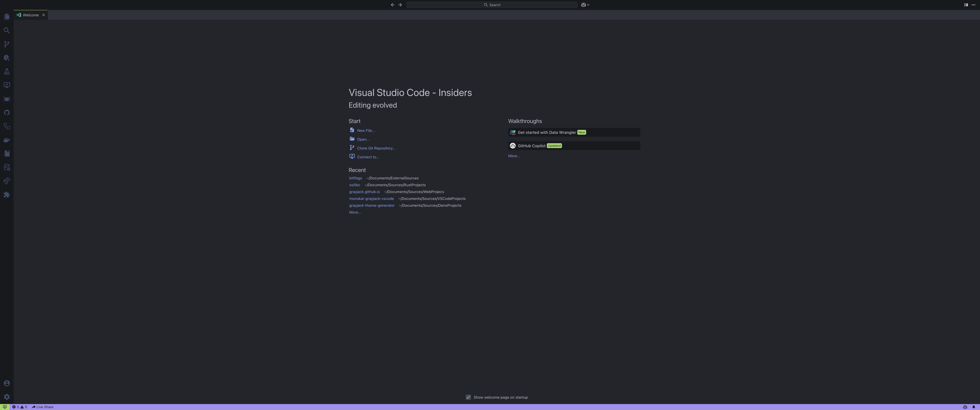This screenshot has height=410, width=980.
Task: Open the Manage gear menu
Action: pyautogui.click(x=6, y=397)
